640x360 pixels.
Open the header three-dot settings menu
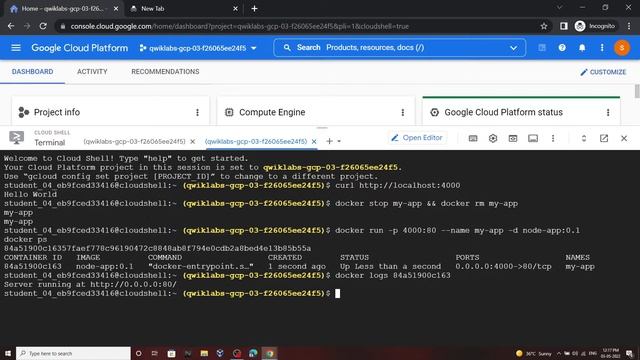click(602, 48)
